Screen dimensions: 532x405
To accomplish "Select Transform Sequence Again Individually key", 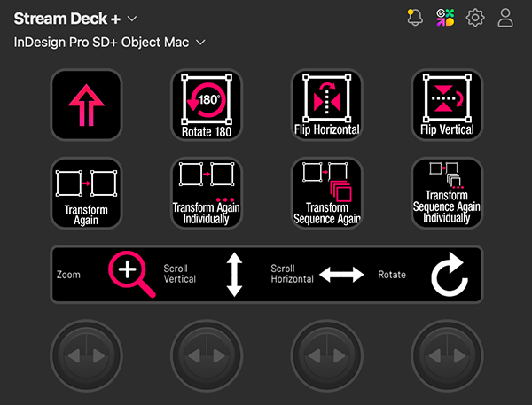I will (x=447, y=193).
